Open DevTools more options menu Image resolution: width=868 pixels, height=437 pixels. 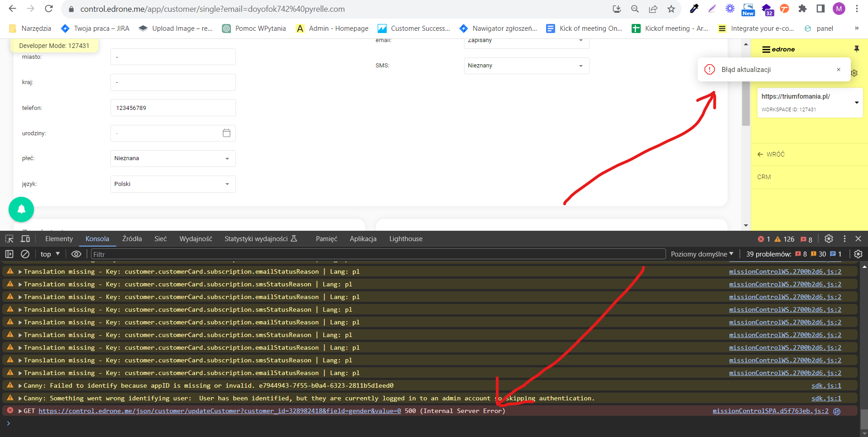(844, 239)
